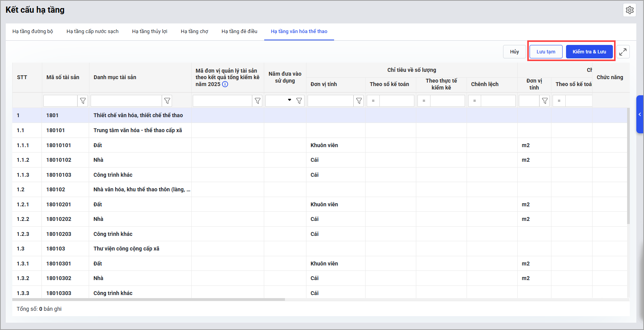
Task: Open the equals operator for Theo sổ kế toán
Action: point(373,101)
